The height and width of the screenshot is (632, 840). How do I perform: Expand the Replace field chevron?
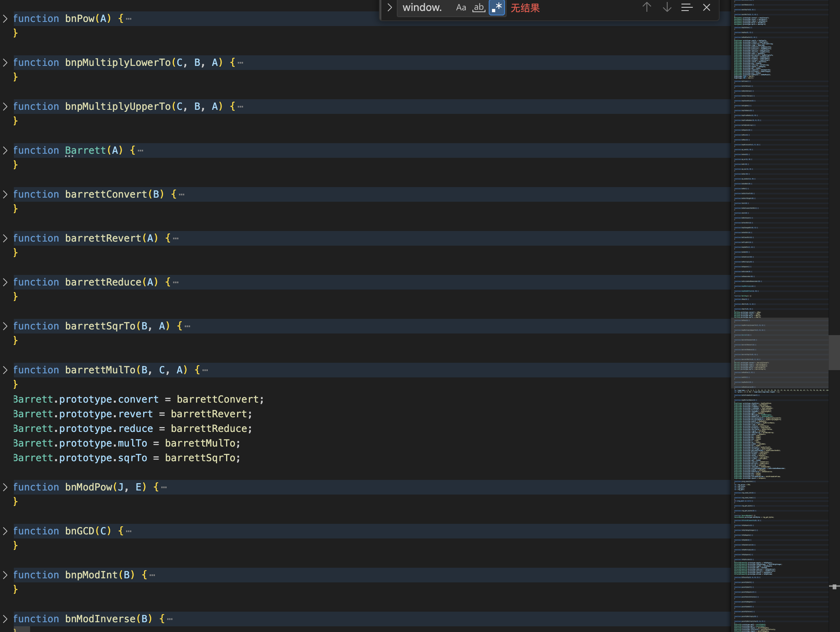(x=390, y=7)
